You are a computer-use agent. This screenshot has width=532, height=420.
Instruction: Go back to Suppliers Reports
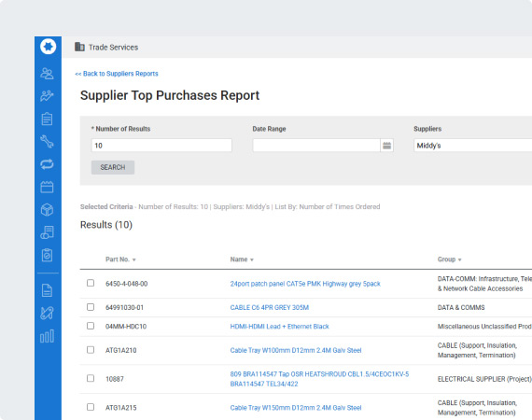tap(117, 74)
